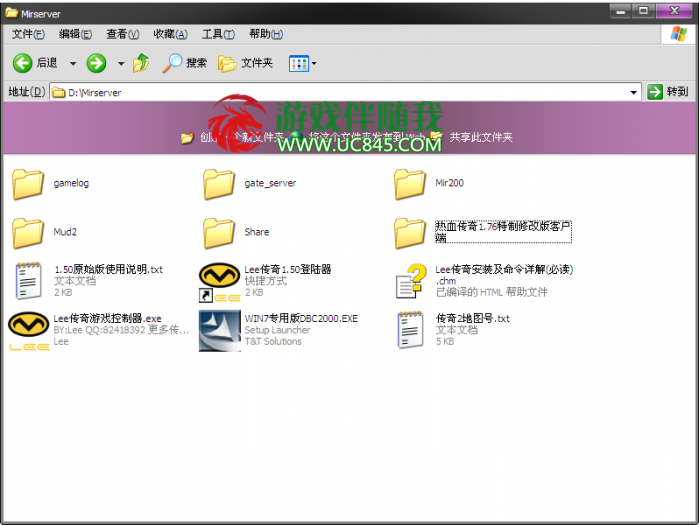This screenshot has height=525, width=699.
Task: Click the gamelog folder name
Action: pyautogui.click(x=71, y=183)
